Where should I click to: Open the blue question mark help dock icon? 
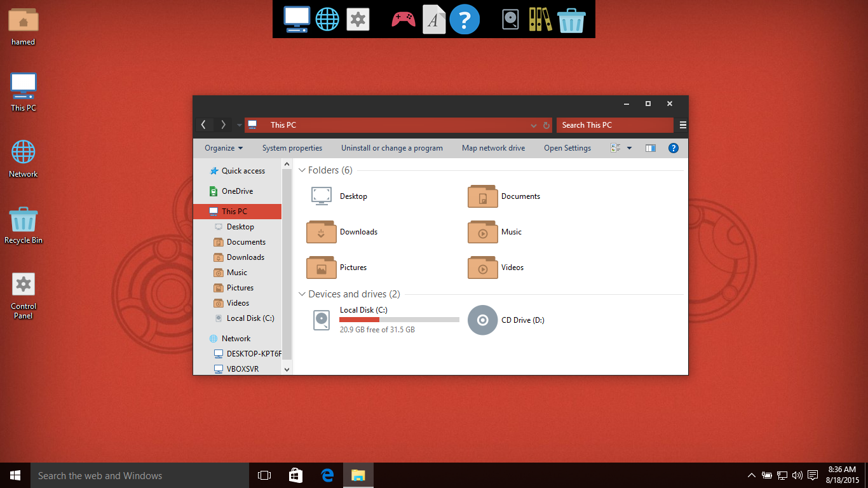[465, 20]
